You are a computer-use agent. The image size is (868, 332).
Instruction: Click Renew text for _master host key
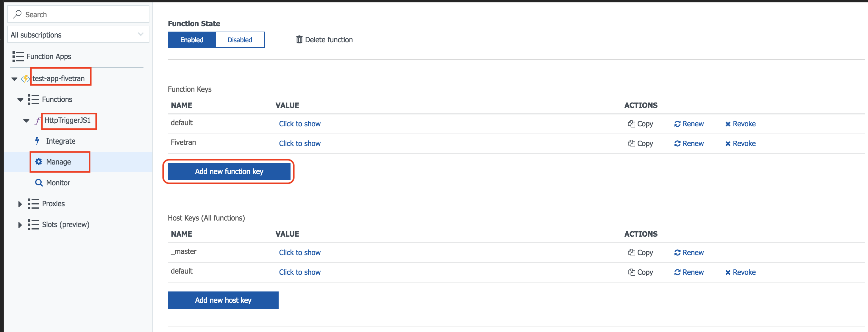coord(693,252)
